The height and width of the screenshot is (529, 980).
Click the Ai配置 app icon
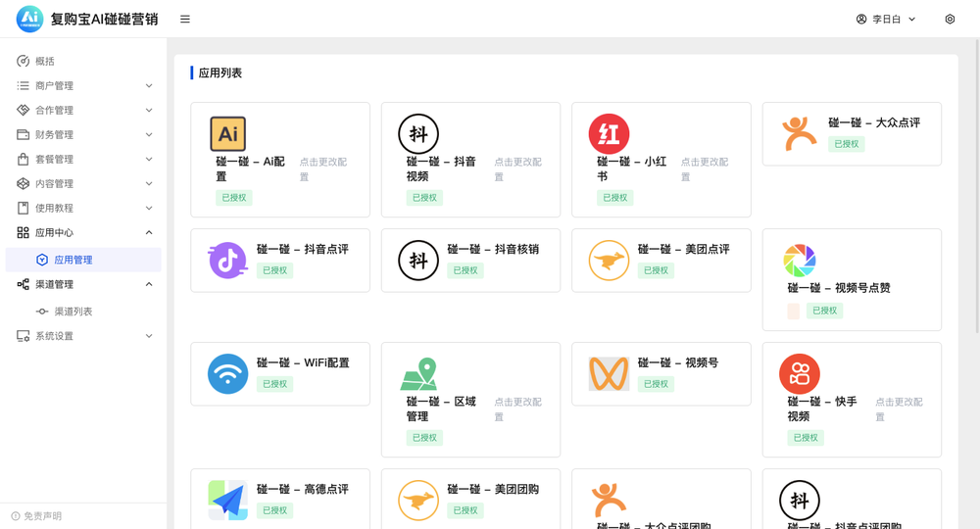click(227, 134)
